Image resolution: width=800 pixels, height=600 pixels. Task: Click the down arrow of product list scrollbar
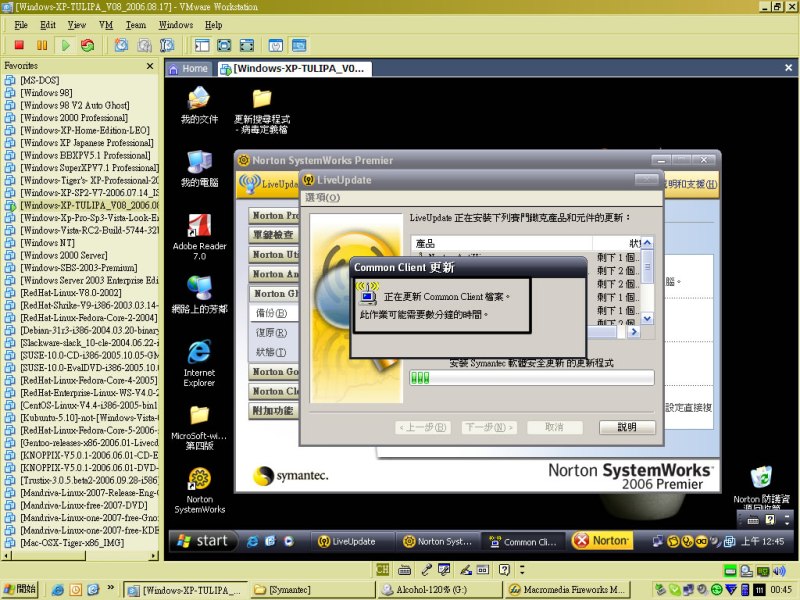647,318
